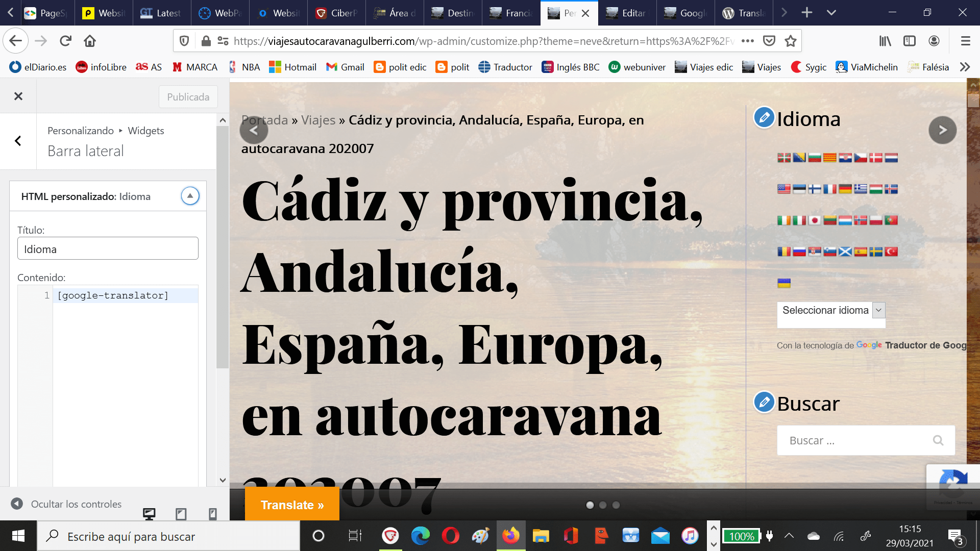The image size is (980, 551).
Task: Select the German flag in Idioma widget
Action: click(x=845, y=189)
